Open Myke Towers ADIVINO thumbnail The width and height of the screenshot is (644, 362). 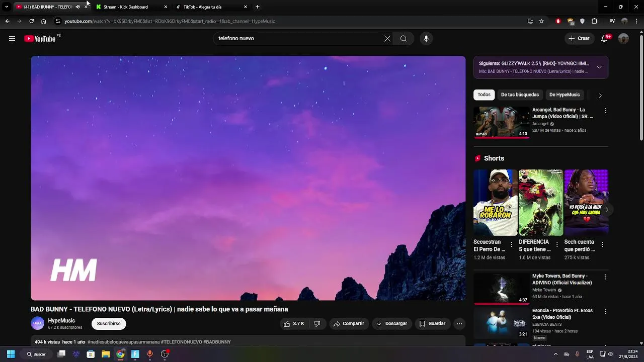[501, 289]
